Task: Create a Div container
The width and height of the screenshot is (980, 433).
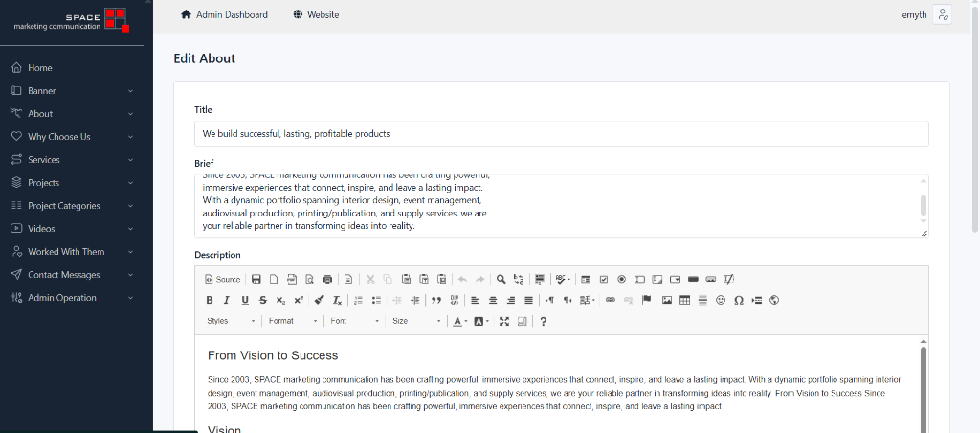Action: pyautogui.click(x=455, y=301)
